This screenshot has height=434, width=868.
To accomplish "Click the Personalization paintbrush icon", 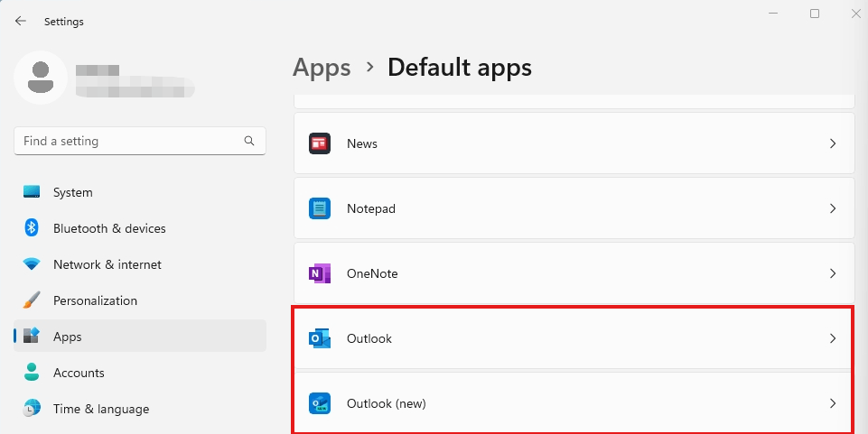I will (x=32, y=300).
